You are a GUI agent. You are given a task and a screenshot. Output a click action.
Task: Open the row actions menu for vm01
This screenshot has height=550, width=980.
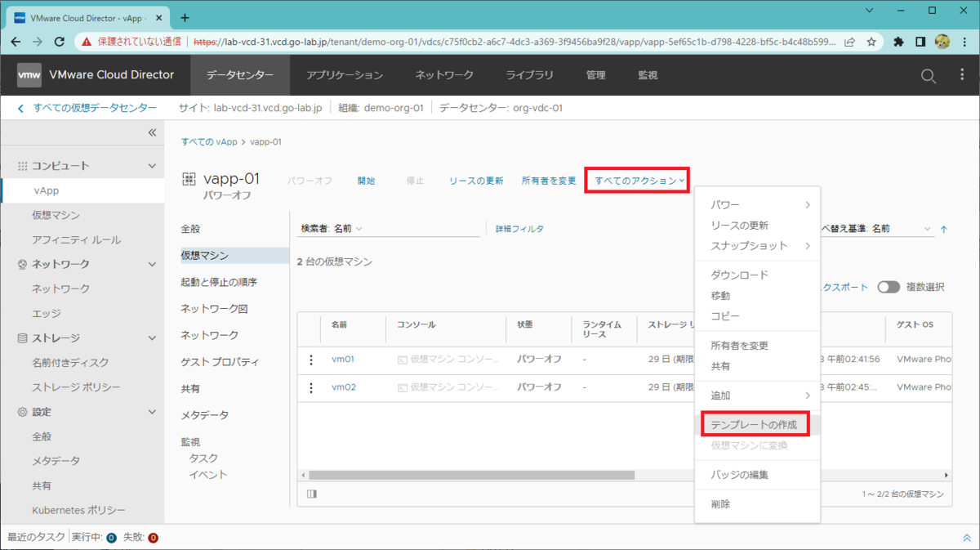311,360
